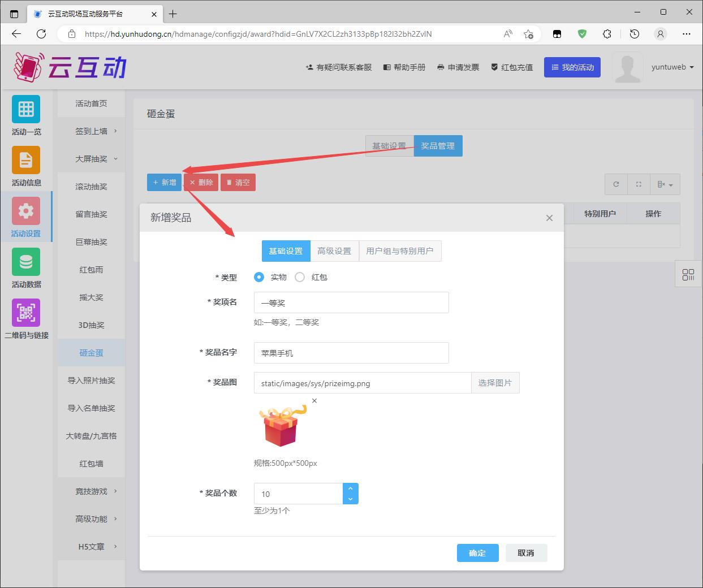Screen dimensions: 703x588
Task: Close the 新增奖品 dialog
Action: click(549, 218)
